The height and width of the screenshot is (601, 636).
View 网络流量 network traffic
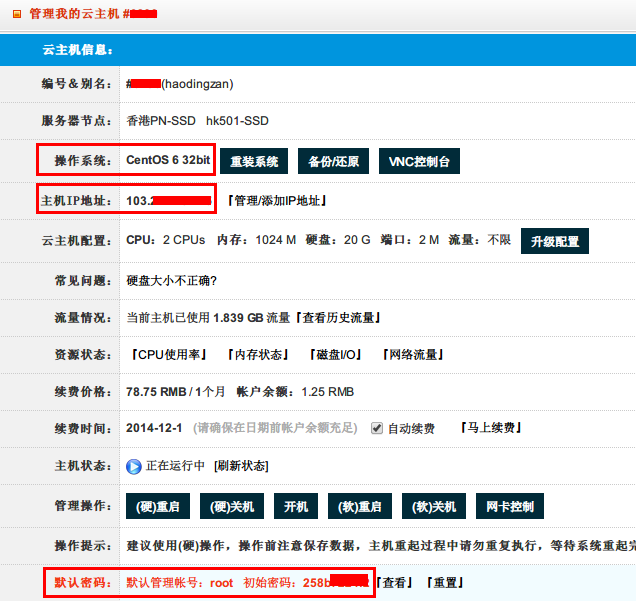point(413,355)
